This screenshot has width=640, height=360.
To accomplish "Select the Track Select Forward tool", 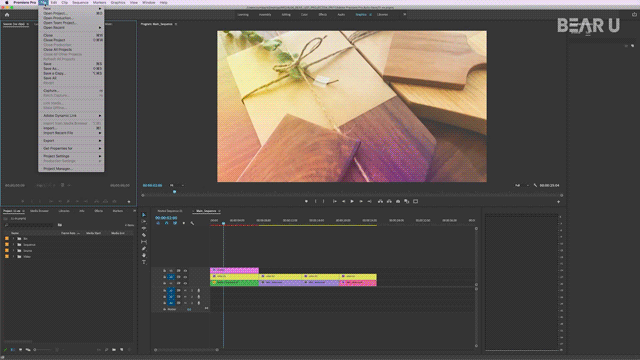I will (144, 222).
